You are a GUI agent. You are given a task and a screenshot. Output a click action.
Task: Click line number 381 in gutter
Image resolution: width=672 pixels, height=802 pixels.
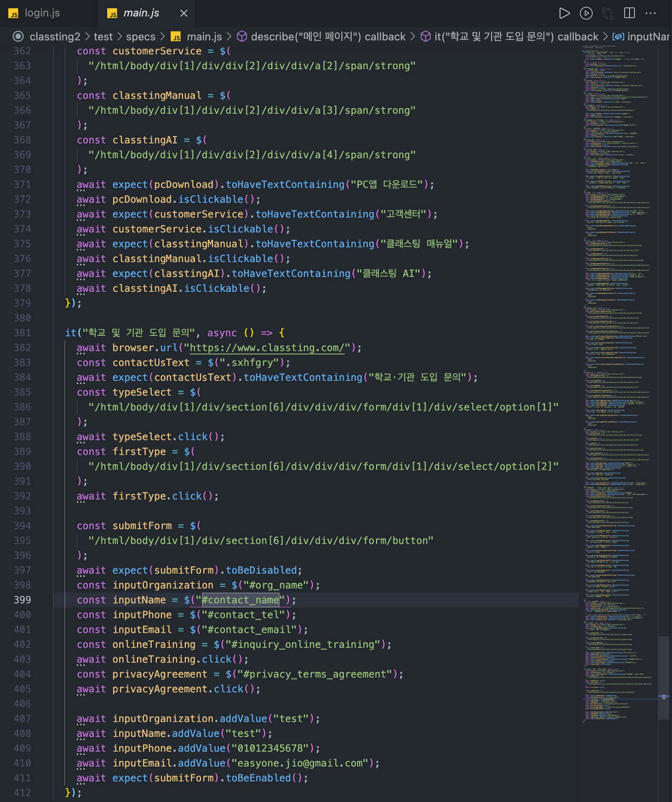coord(22,333)
